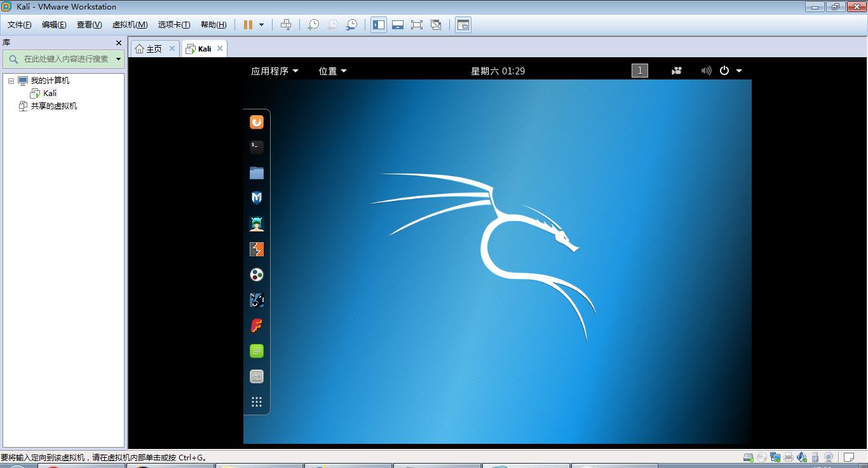Click the webcam device status icon
The image size is (868, 468).
coord(829,457)
